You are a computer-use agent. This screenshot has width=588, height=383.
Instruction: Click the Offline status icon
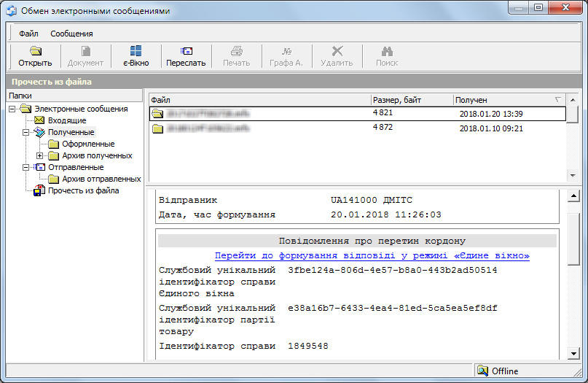pos(482,371)
